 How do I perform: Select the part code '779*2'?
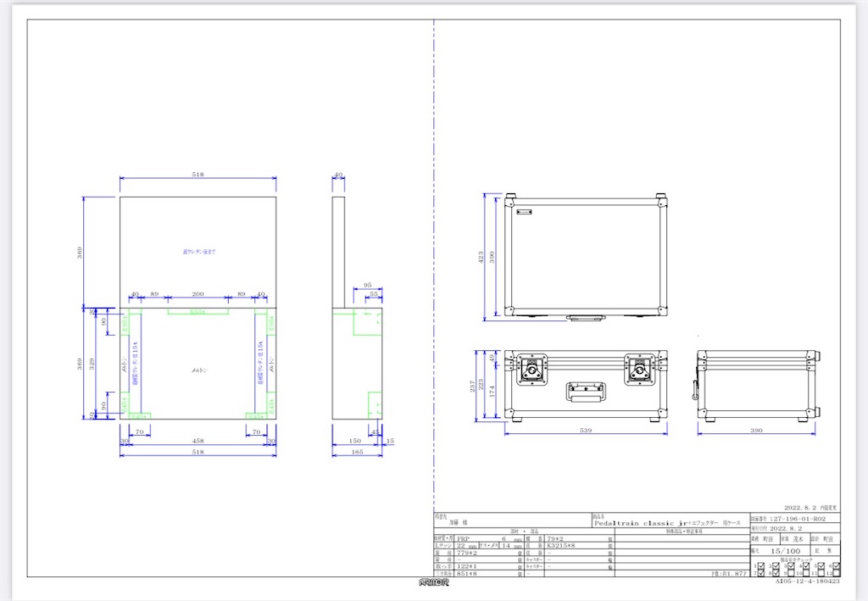coord(467,553)
